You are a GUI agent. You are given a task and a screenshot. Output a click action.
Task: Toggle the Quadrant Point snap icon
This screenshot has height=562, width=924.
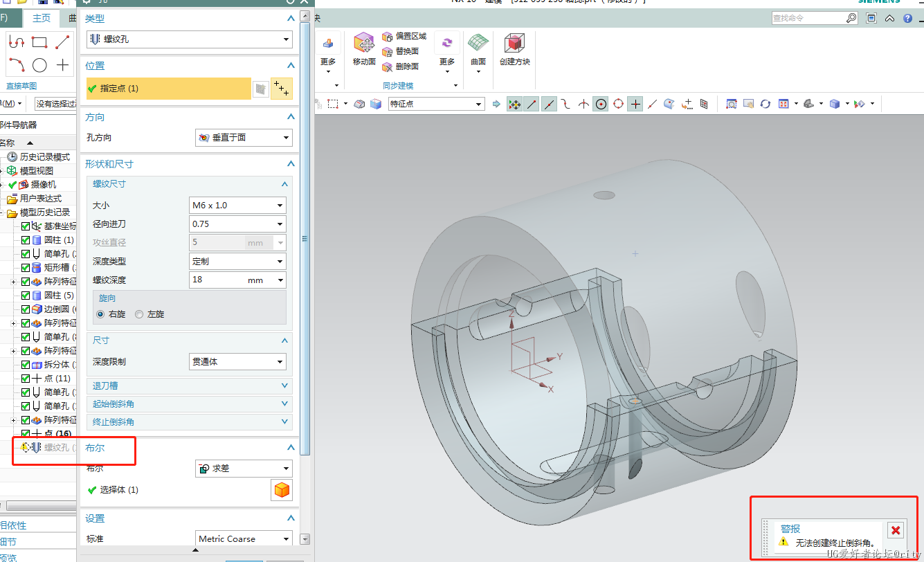pyautogui.click(x=618, y=104)
